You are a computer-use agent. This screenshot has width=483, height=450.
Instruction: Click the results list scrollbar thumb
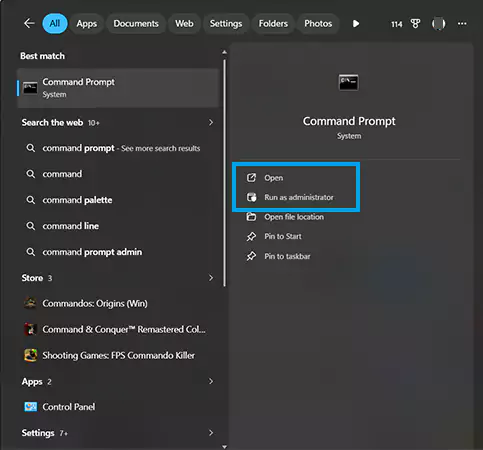tap(225, 173)
